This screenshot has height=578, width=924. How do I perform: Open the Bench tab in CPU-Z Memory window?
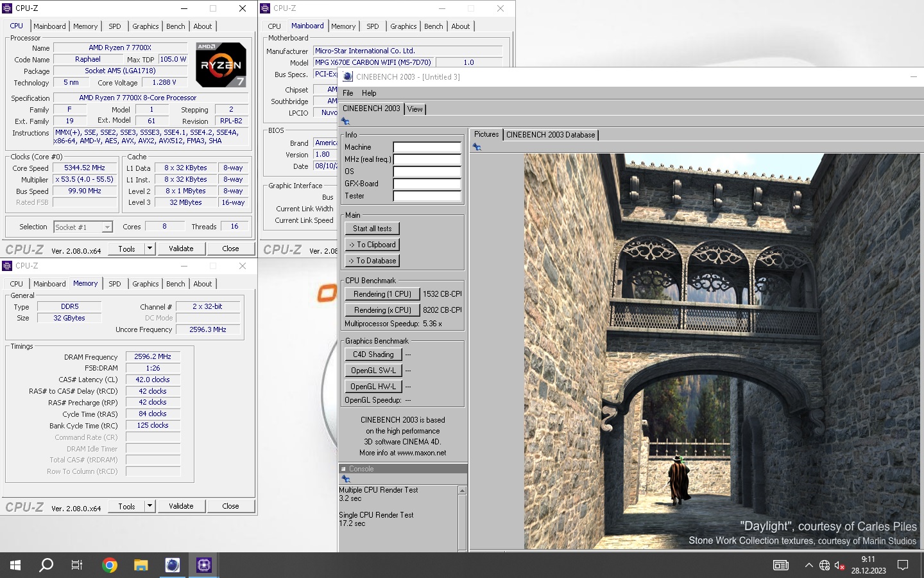176,284
